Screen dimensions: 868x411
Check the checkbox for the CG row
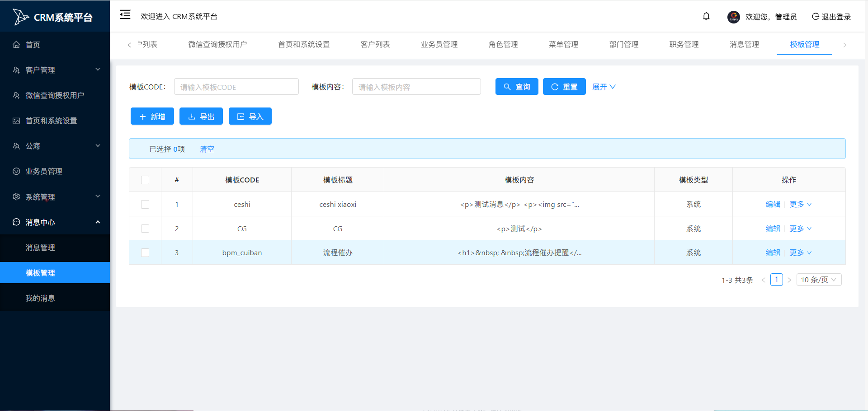(145, 229)
